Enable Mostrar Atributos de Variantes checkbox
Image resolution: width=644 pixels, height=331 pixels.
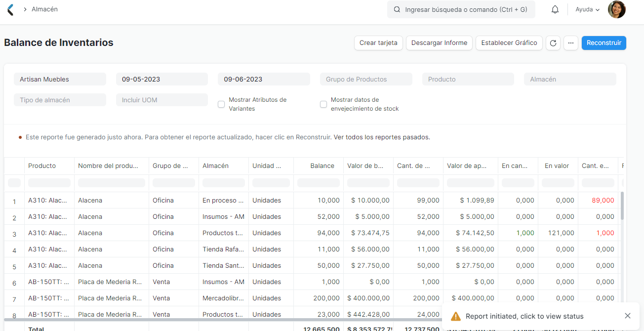pyautogui.click(x=221, y=104)
